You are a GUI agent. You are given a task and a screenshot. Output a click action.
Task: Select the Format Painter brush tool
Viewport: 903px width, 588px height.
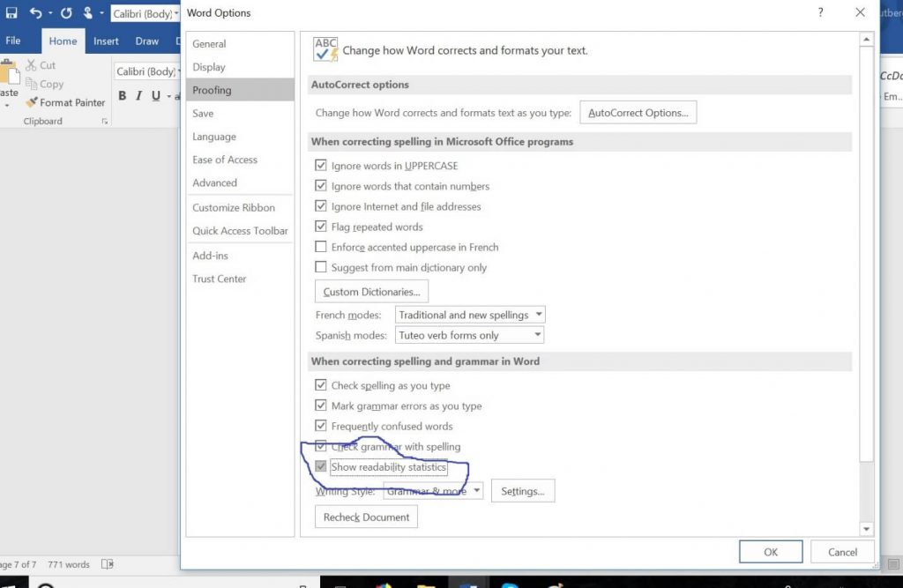click(65, 102)
